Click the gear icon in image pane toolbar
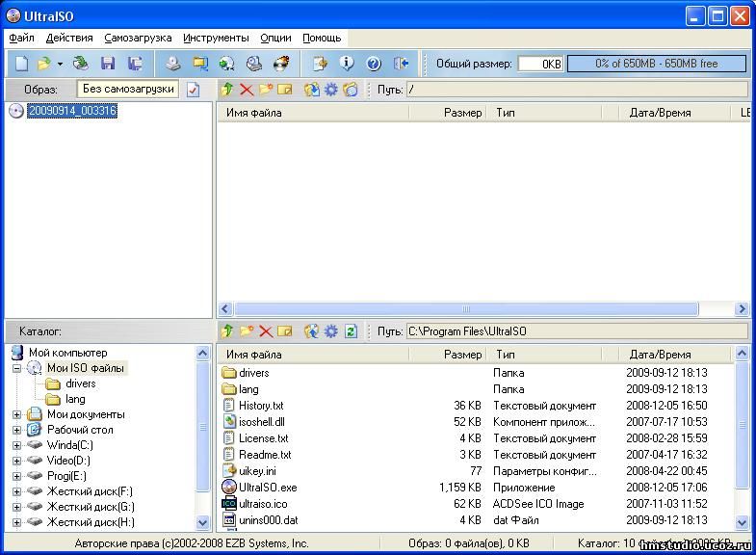The image size is (756, 555). tap(331, 90)
